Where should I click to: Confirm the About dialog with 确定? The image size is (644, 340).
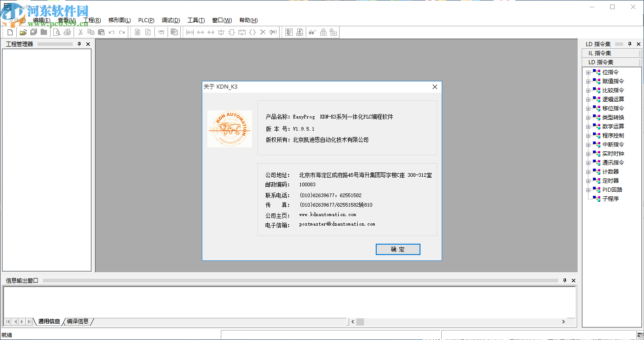[398, 250]
